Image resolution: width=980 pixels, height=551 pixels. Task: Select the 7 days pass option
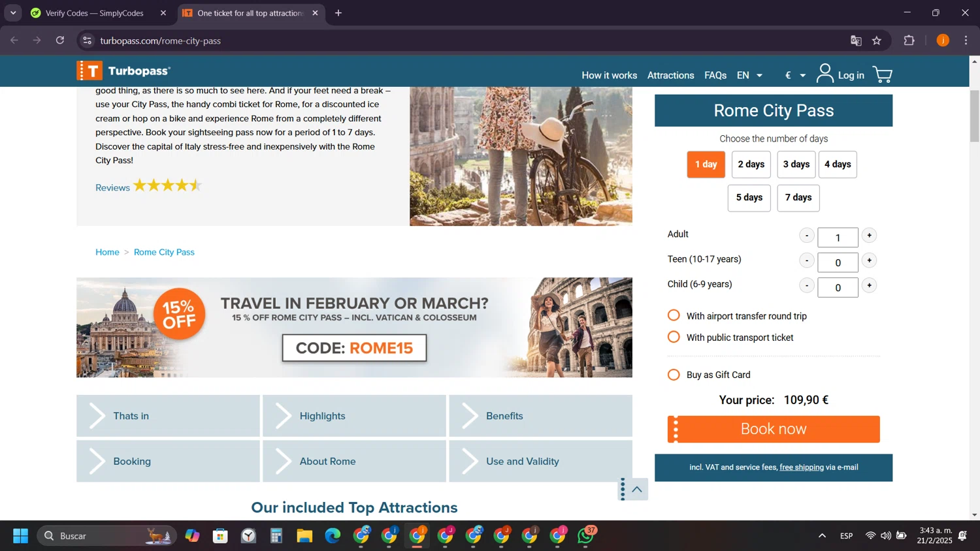point(798,198)
